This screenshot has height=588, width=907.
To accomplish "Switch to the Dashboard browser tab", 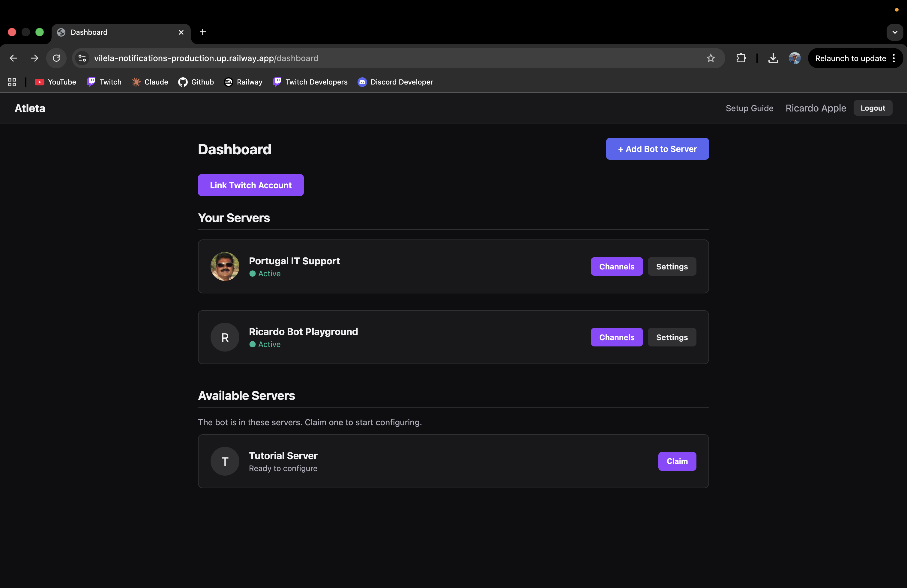I will [x=114, y=32].
